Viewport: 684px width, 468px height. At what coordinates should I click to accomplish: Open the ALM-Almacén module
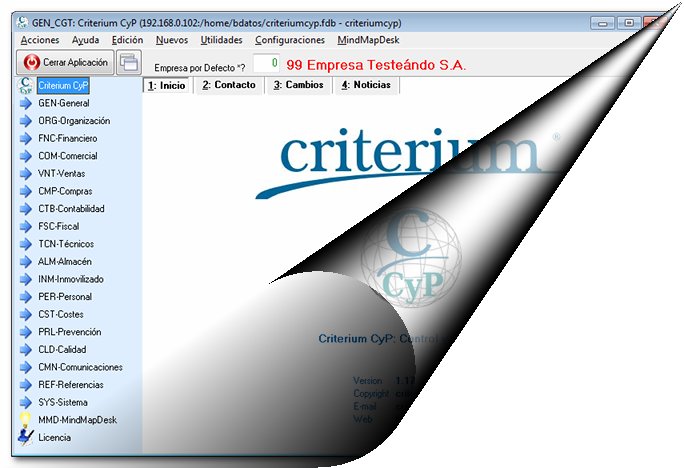click(x=65, y=262)
